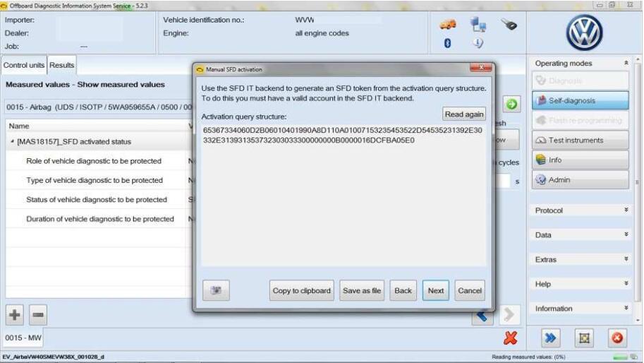Click the blue double-arrow forward icon
This screenshot has height=363, width=644.
tap(552, 338)
